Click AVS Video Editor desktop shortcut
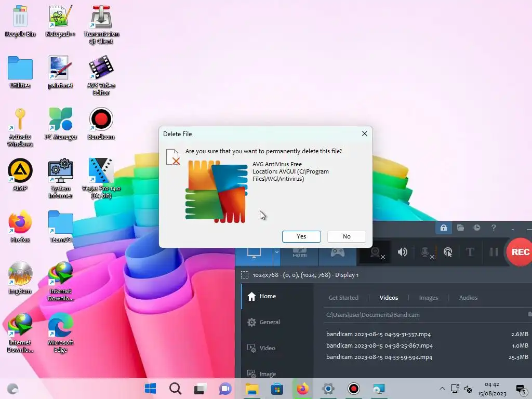Screen dimensions: 532x399 [x=101, y=75]
